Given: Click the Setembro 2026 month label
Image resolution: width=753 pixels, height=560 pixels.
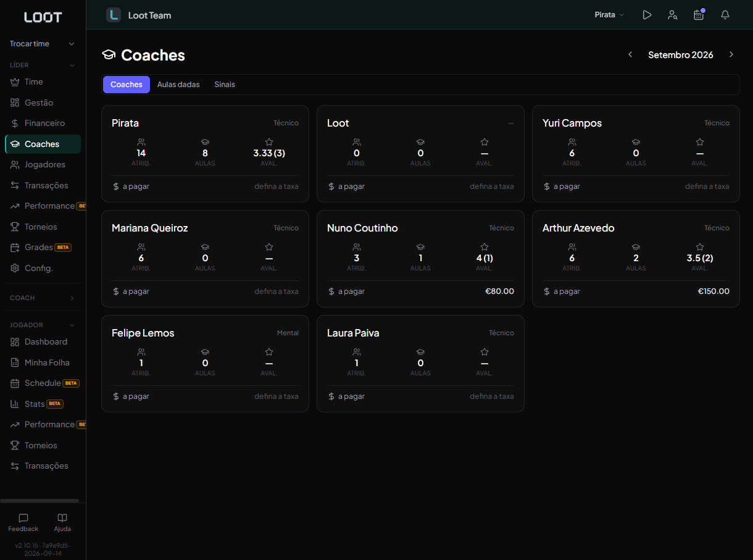Looking at the screenshot, I should (681, 55).
